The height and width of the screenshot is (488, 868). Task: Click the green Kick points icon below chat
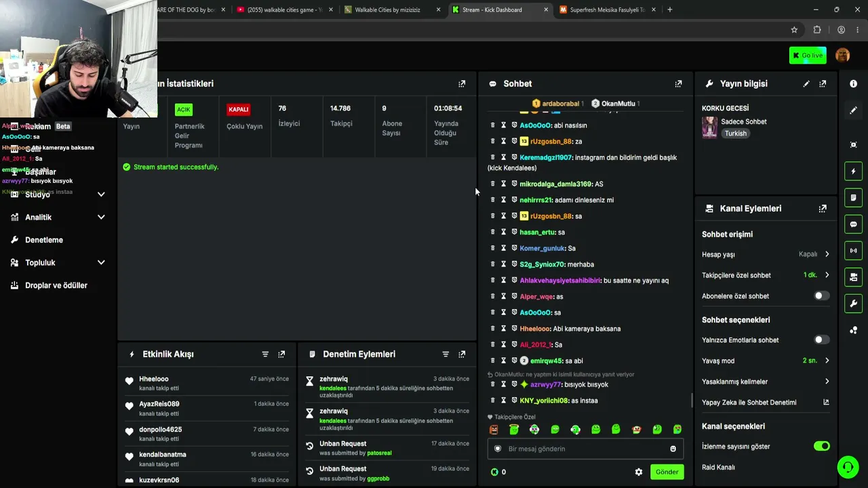(494, 472)
